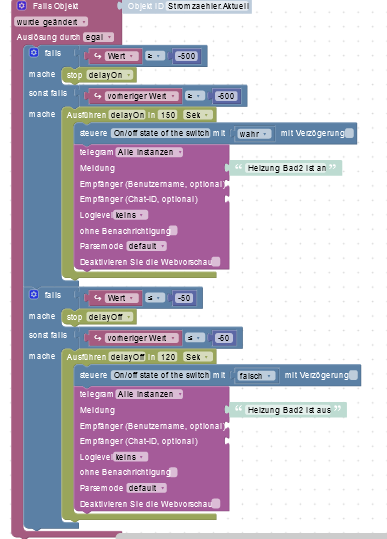Change comparison operator beside Wert -50
Image resolution: width=387 pixels, height=539 pixels.
click(x=154, y=298)
